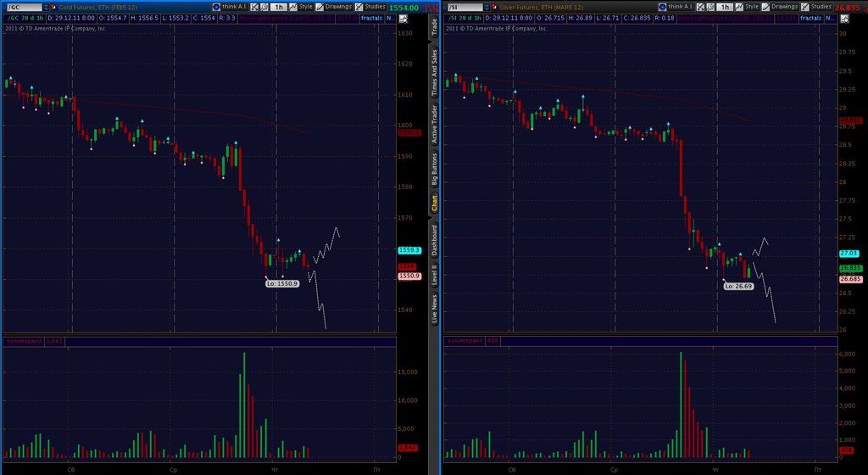This screenshot has height=475, width=868.
Task: Click the N... study label on silver chart
Action: coord(831,19)
